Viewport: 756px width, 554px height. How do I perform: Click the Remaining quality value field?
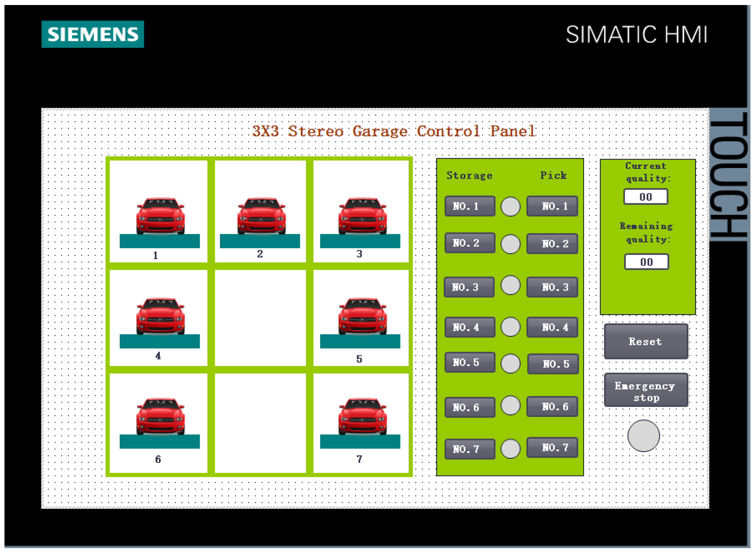pos(646,262)
